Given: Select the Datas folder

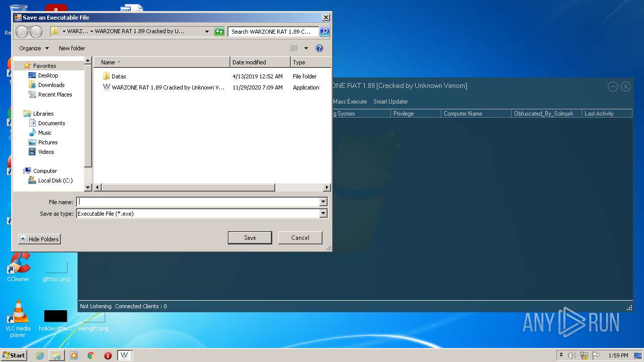Looking at the screenshot, I should point(119,76).
